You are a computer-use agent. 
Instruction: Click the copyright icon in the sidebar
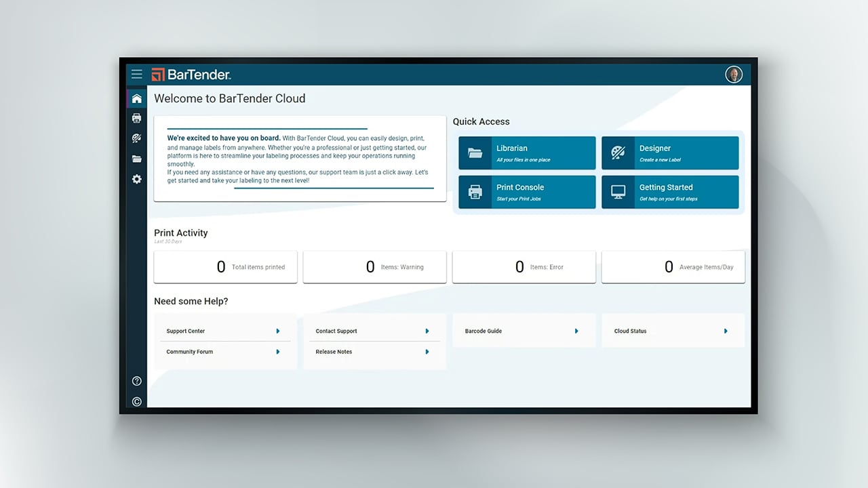coord(136,401)
